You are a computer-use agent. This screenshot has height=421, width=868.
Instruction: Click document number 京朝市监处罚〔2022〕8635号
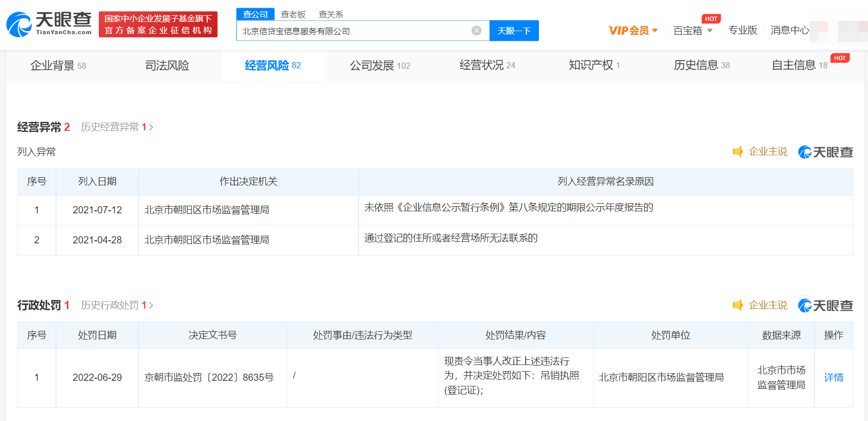(209, 377)
